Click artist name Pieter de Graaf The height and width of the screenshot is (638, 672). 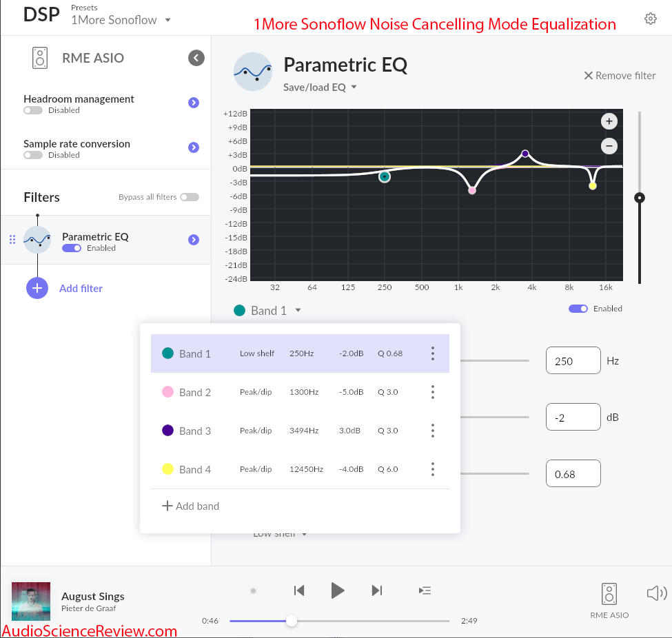point(89,608)
